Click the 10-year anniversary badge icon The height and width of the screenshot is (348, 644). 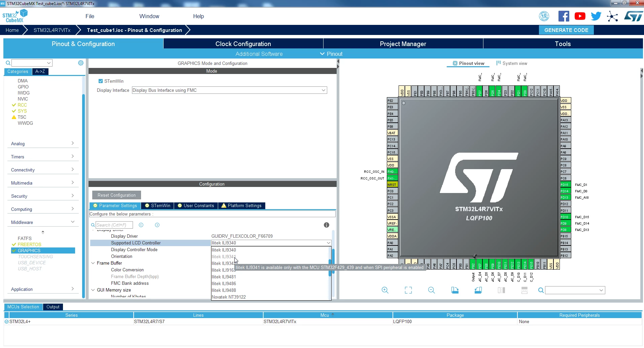click(544, 16)
